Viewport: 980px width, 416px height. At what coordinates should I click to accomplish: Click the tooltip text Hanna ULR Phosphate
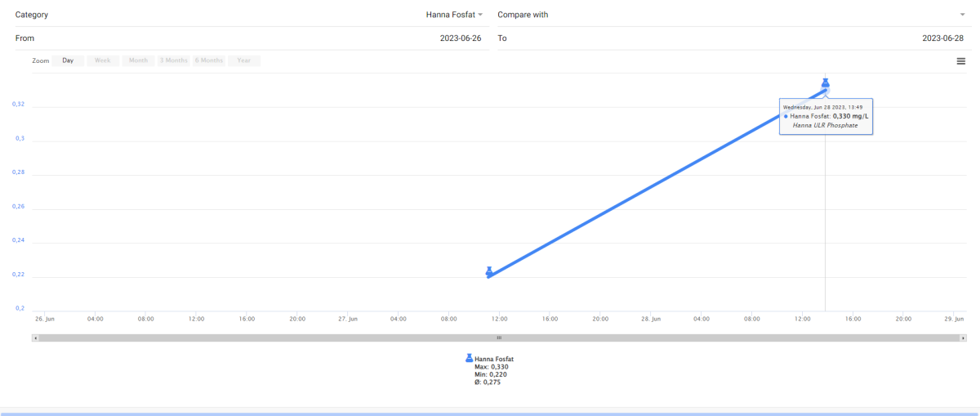click(x=826, y=125)
